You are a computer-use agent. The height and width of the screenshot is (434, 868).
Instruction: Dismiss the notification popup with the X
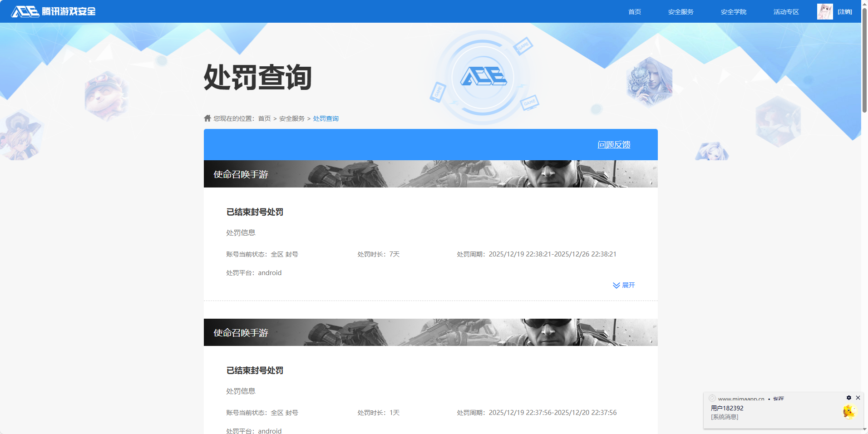[858, 397]
